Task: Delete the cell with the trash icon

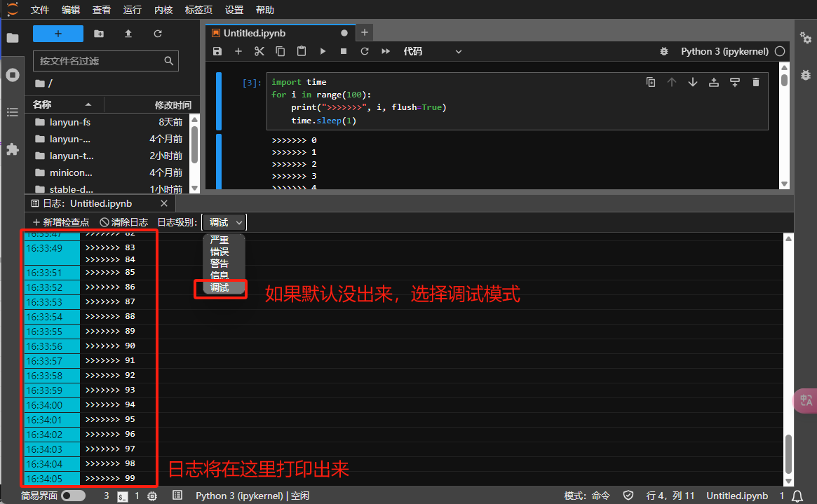Action: (755, 82)
